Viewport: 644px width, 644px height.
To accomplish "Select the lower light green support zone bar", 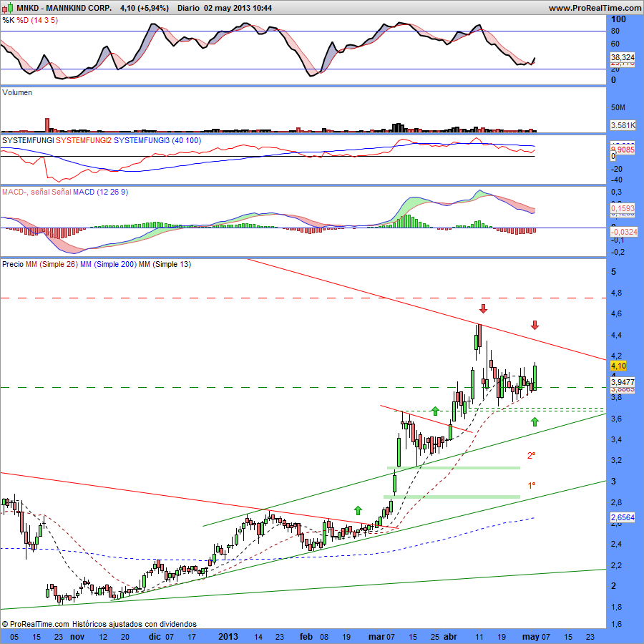I will tap(452, 497).
